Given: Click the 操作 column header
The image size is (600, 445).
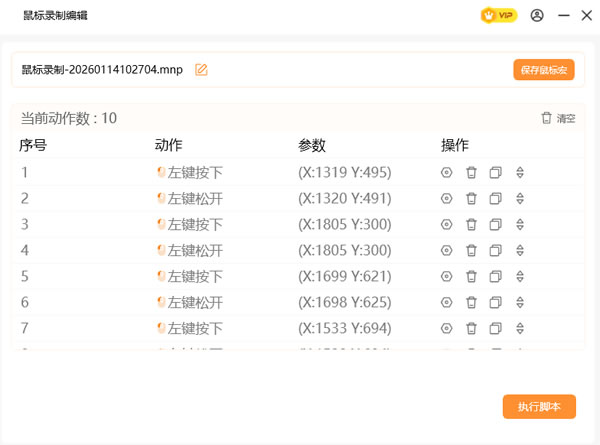Looking at the screenshot, I should coord(455,145).
